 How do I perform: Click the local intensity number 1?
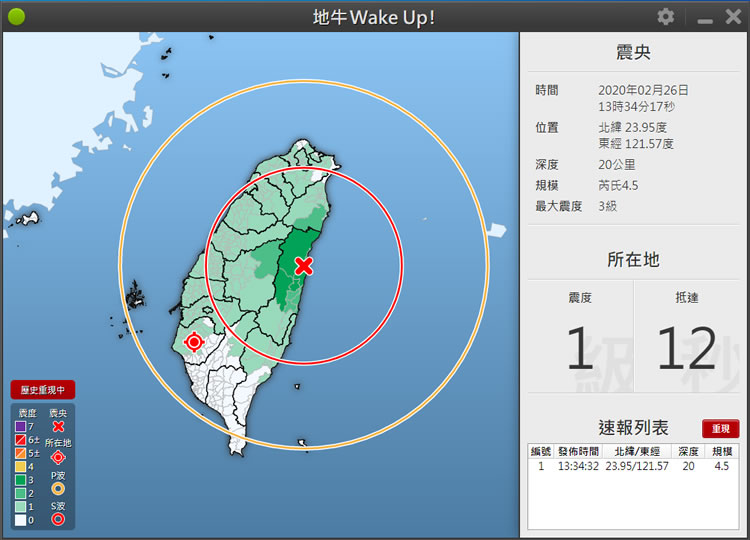[579, 348]
